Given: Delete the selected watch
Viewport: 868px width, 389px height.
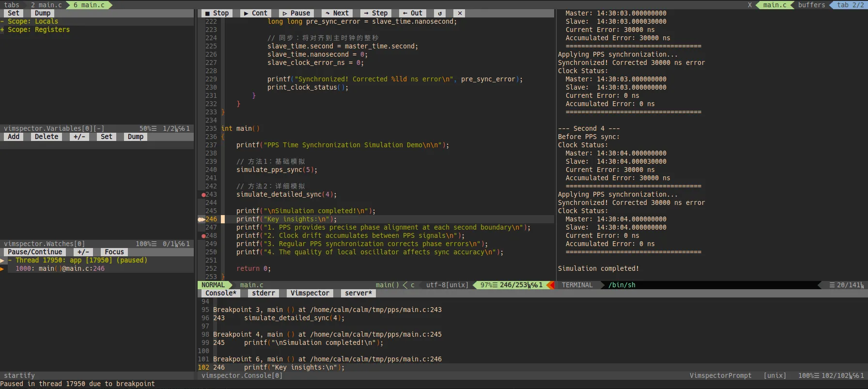Looking at the screenshot, I should [x=46, y=137].
